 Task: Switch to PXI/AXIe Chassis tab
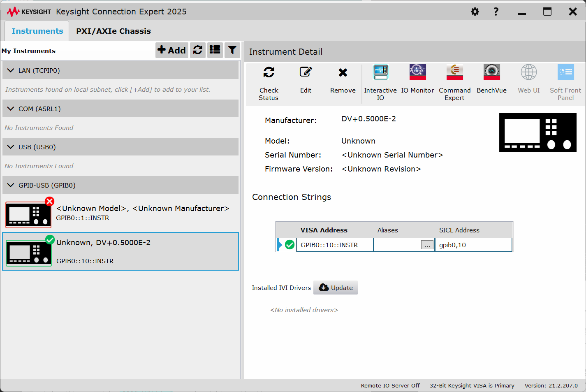(113, 31)
